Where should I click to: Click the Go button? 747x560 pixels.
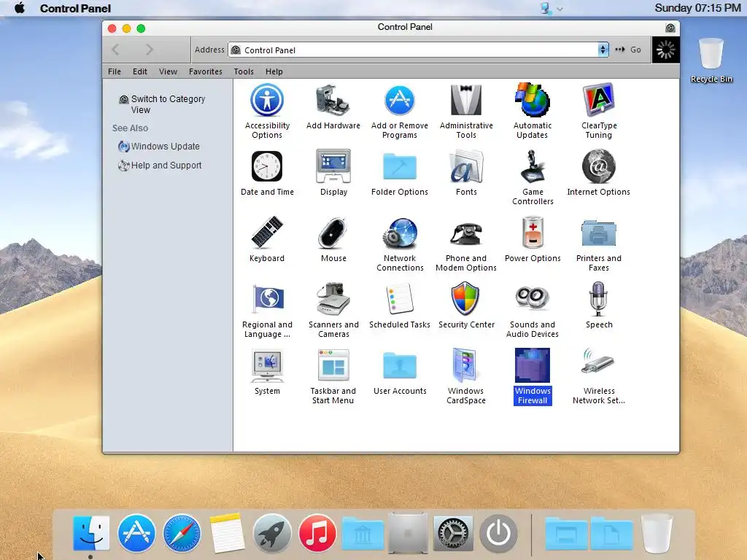(628, 50)
